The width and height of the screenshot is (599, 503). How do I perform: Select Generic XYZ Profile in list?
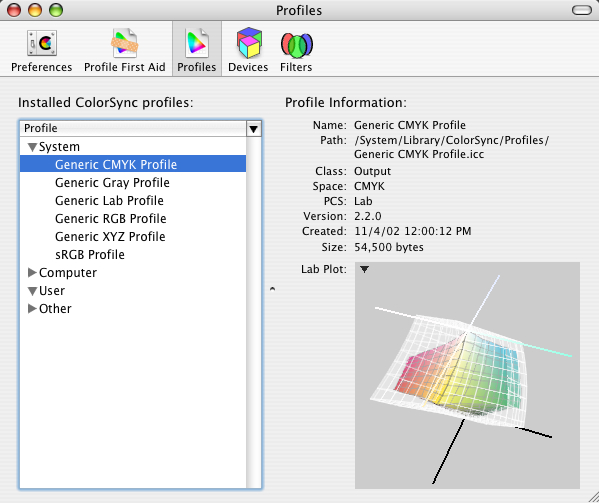pyautogui.click(x=110, y=236)
